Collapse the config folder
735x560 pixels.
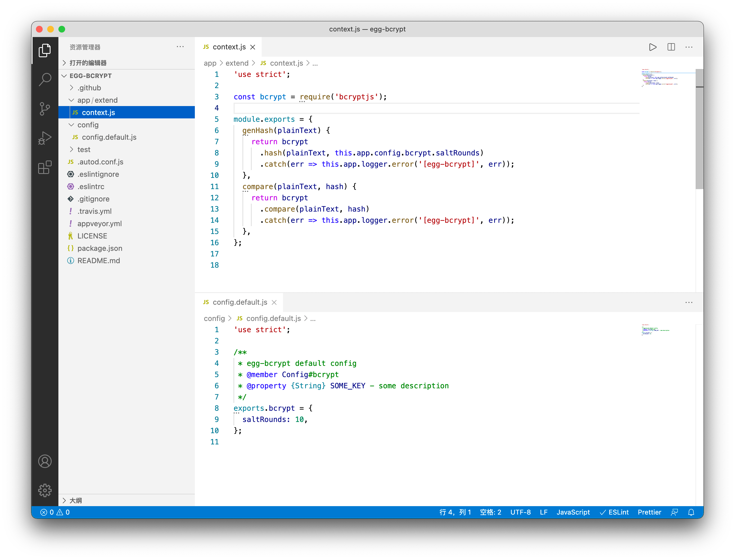tap(127, 125)
